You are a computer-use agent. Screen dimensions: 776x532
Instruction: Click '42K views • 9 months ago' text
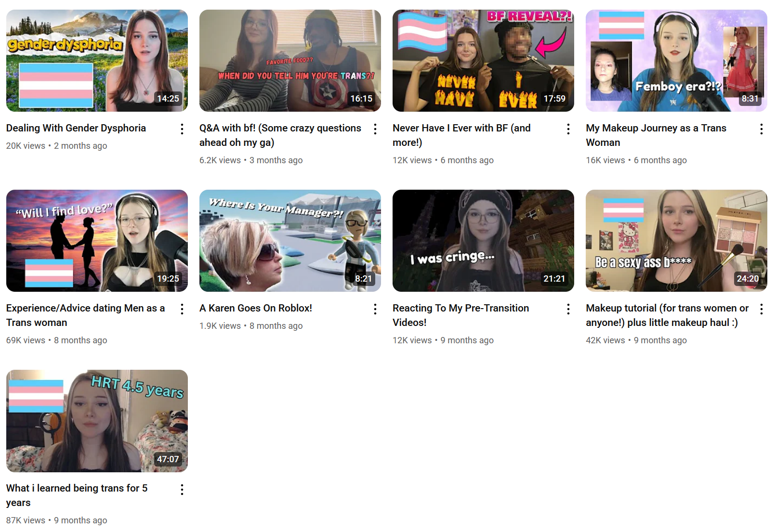click(636, 340)
